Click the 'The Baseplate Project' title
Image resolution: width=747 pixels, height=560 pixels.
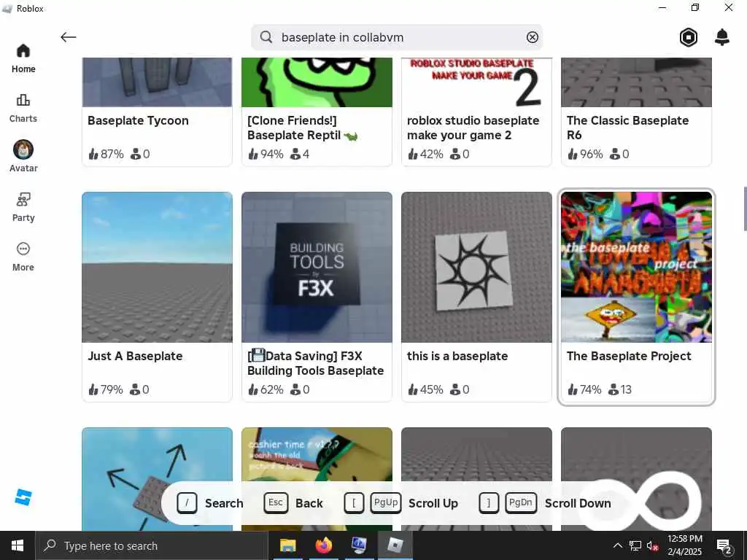(x=629, y=356)
